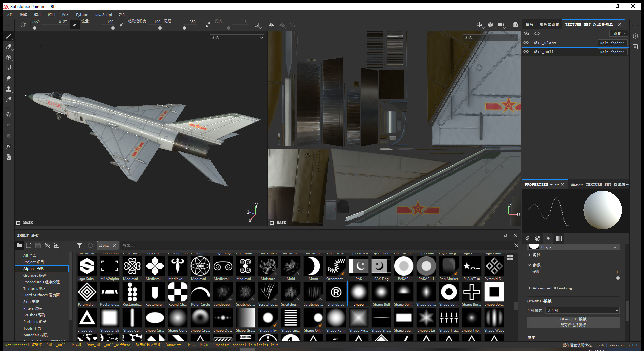Open the 文件 menu
The height and width of the screenshot is (351, 644).
click(10, 15)
